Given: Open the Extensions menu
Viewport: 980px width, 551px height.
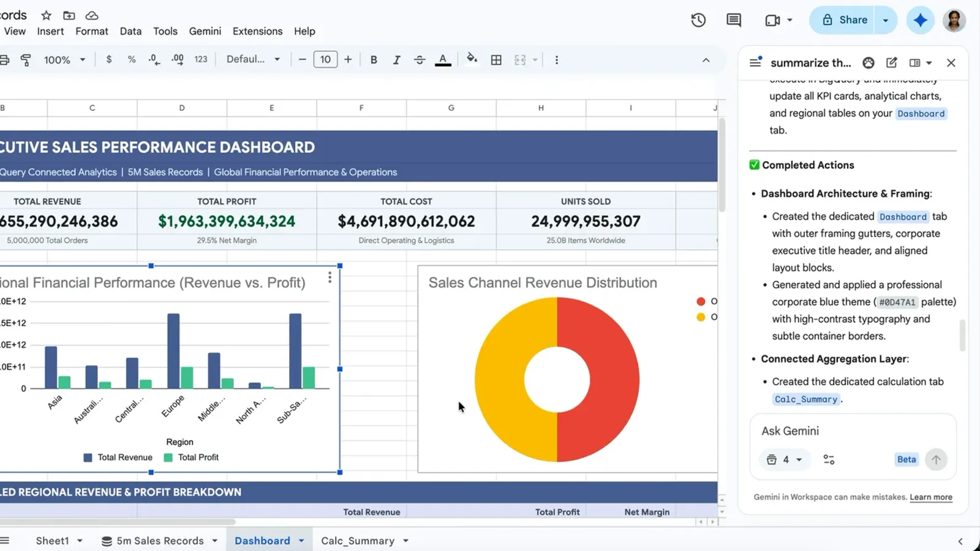Looking at the screenshot, I should pyautogui.click(x=257, y=31).
